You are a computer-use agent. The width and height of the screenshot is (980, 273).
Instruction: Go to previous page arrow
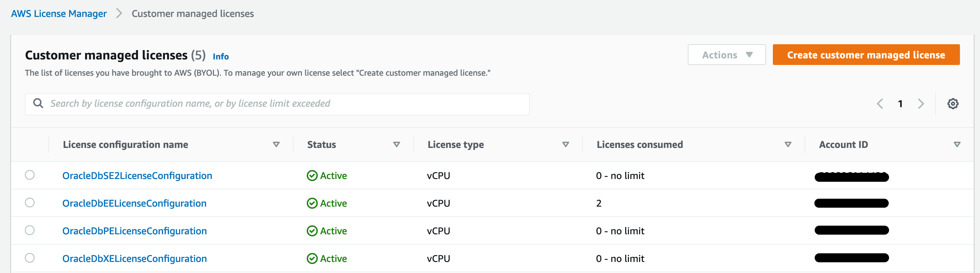880,103
